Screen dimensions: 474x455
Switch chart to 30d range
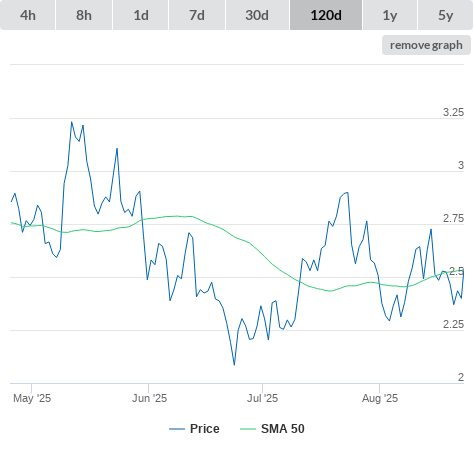click(257, 15)
